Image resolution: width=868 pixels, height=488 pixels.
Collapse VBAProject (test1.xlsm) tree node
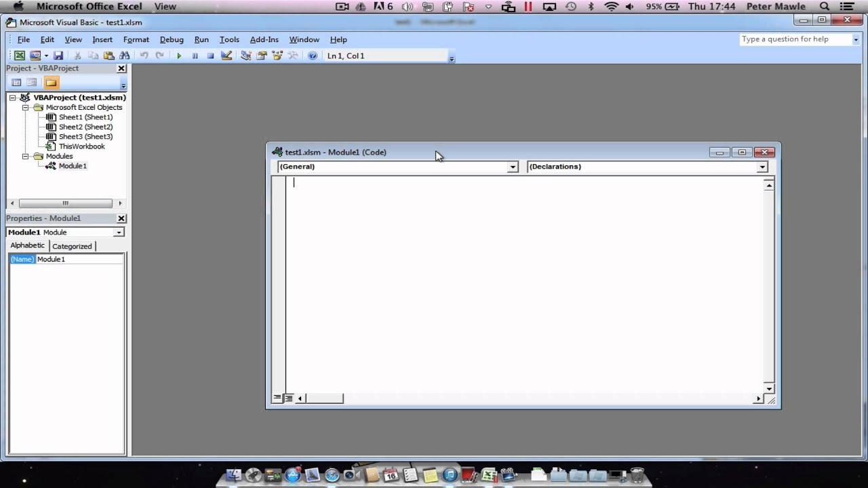[12, 98]
